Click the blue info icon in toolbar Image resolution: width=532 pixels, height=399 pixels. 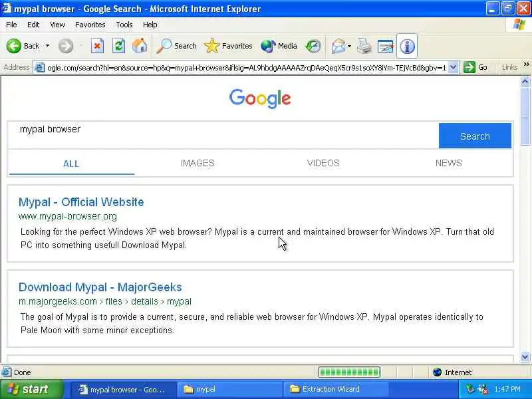[x=407, y=46]
